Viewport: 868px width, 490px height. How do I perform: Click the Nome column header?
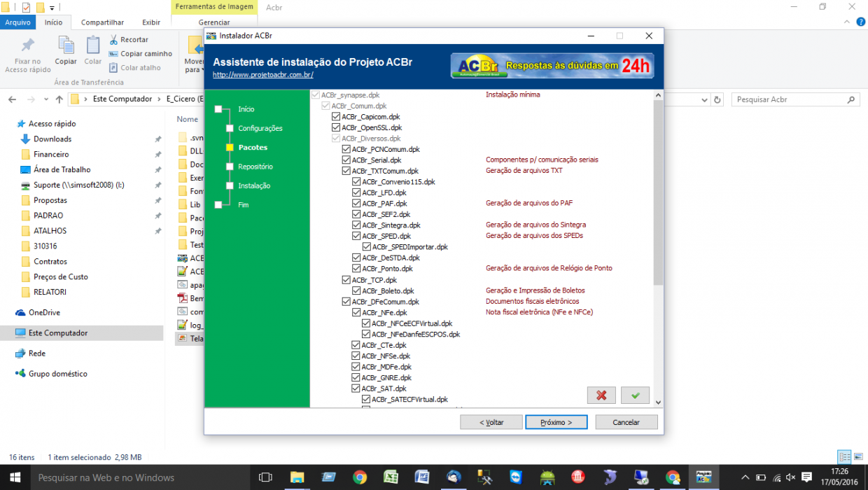coord(188,119)
